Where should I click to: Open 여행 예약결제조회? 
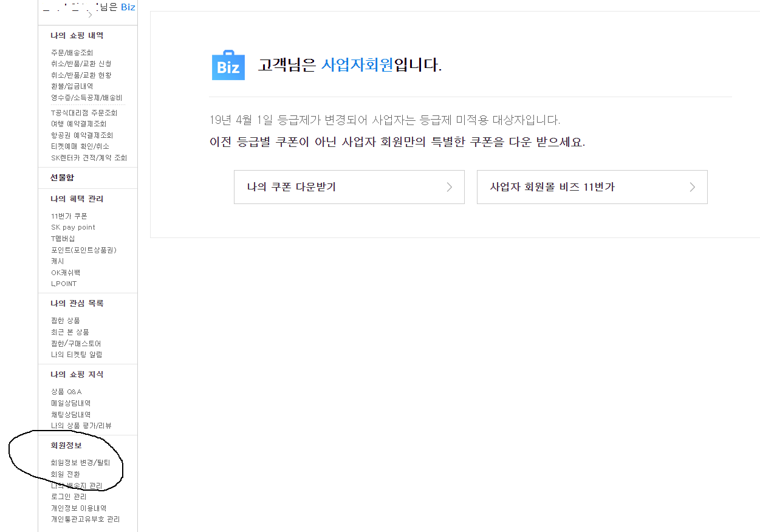tap(78, 124)
